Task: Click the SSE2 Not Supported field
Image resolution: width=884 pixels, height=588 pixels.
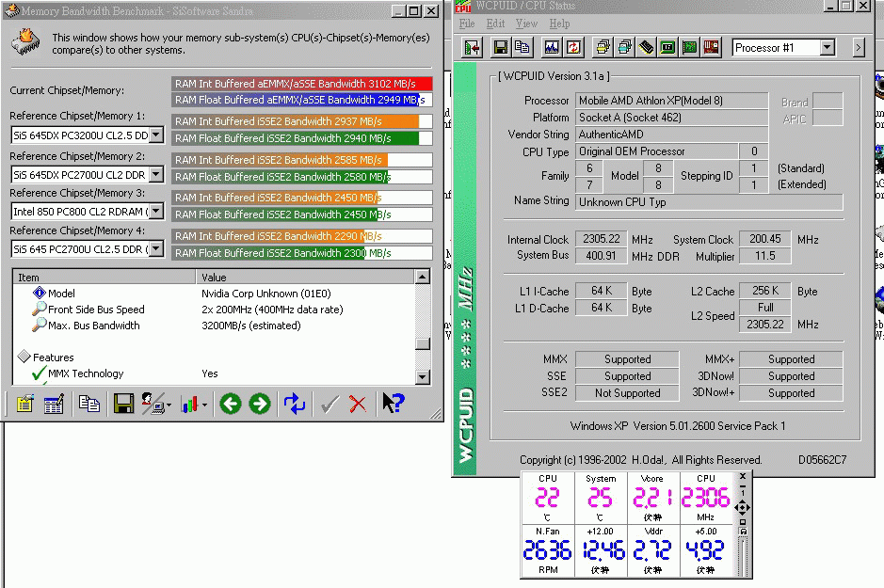Action: [627, 393]
